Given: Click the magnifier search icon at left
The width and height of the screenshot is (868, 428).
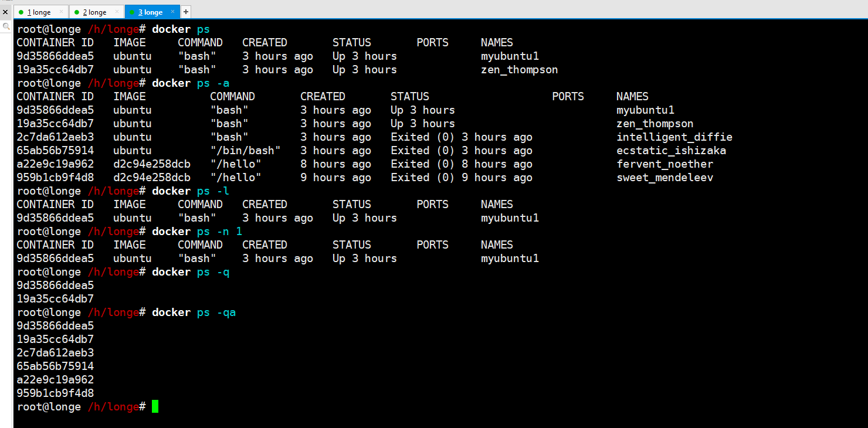Looking at the screenshot, I should [6, 26].
